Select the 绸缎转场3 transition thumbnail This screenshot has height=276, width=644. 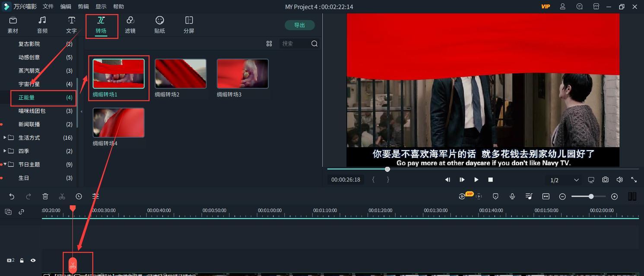click(x=242, y=74)
